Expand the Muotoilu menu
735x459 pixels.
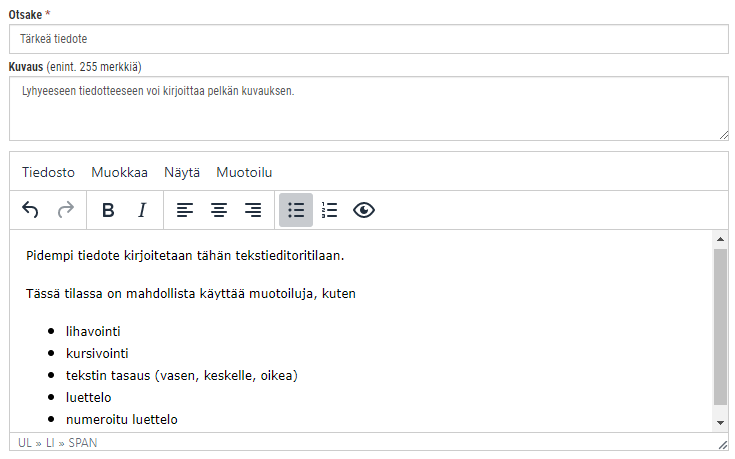244,173
